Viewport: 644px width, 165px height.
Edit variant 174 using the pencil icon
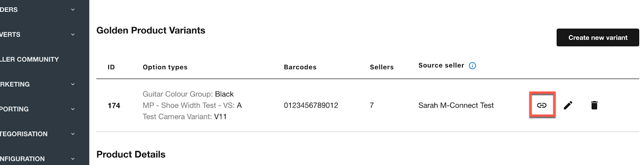pos(568,105)
